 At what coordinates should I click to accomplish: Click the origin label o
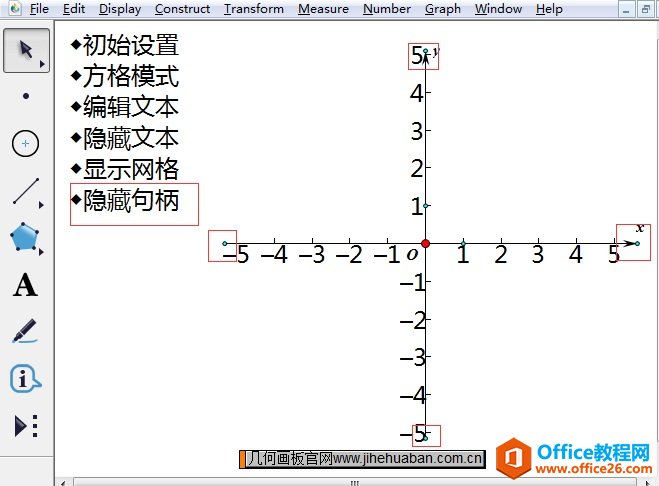click(x=412, y=254)
